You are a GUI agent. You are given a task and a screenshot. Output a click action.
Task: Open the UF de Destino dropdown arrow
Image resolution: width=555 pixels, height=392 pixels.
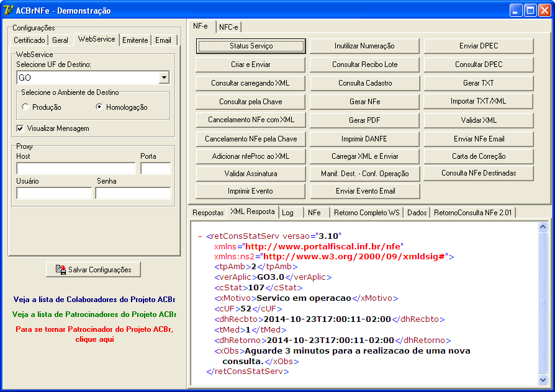point(164,78)
